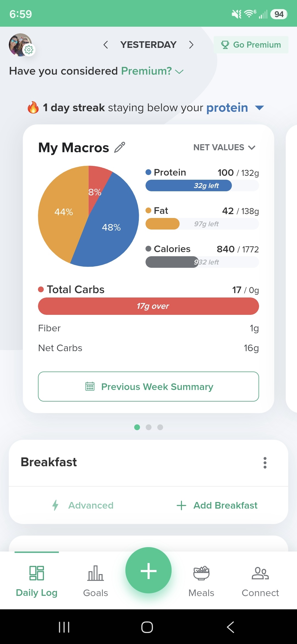Go to previous day with left arrow
Screen dimensions: 297x644
click(x=106, y=45)
